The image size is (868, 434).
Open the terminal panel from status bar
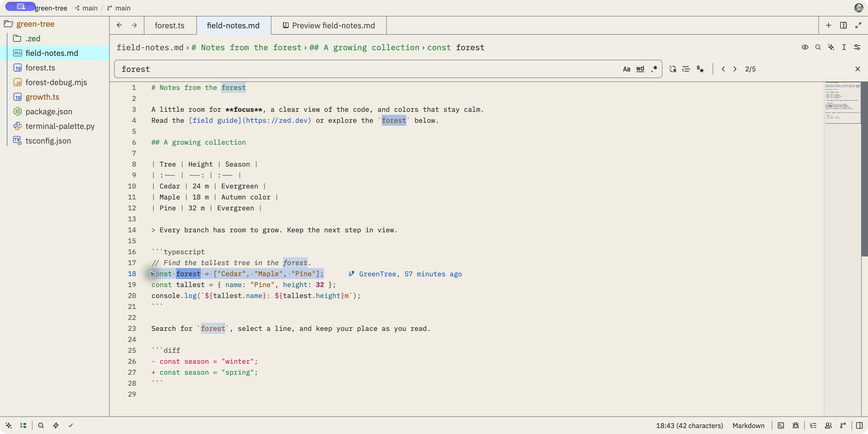pos(781,426)
